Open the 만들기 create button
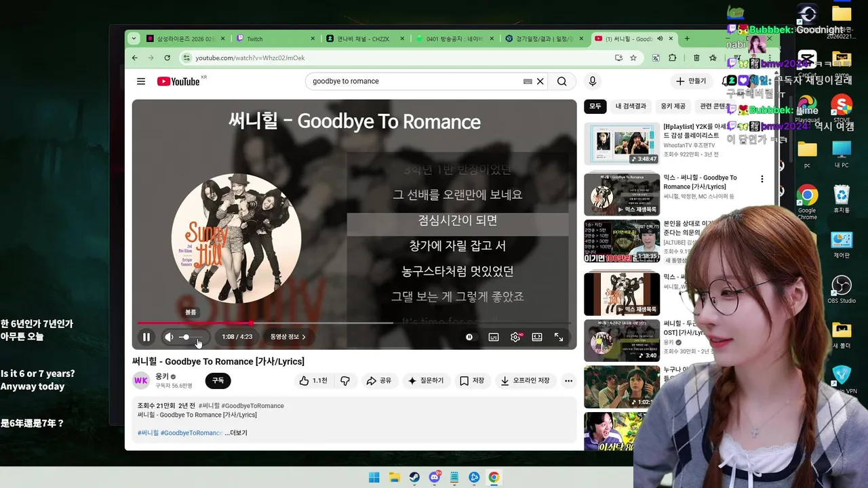868x488 pixels. [691, 81]
